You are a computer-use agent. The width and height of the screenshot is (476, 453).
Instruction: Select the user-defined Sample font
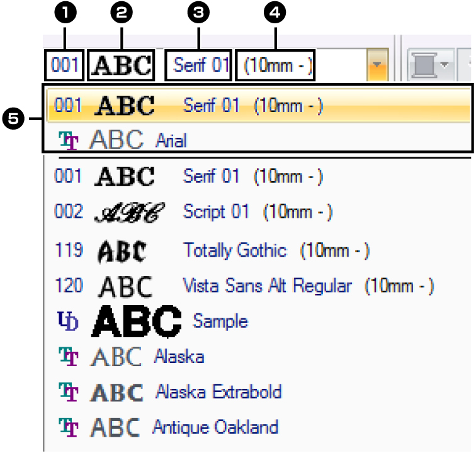coord(258,322)
